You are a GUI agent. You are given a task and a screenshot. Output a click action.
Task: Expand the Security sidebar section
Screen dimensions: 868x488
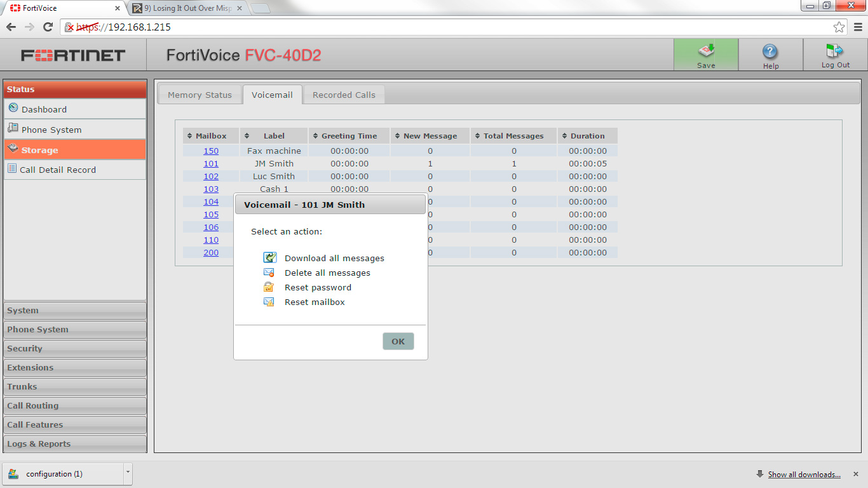click(75, 348)
